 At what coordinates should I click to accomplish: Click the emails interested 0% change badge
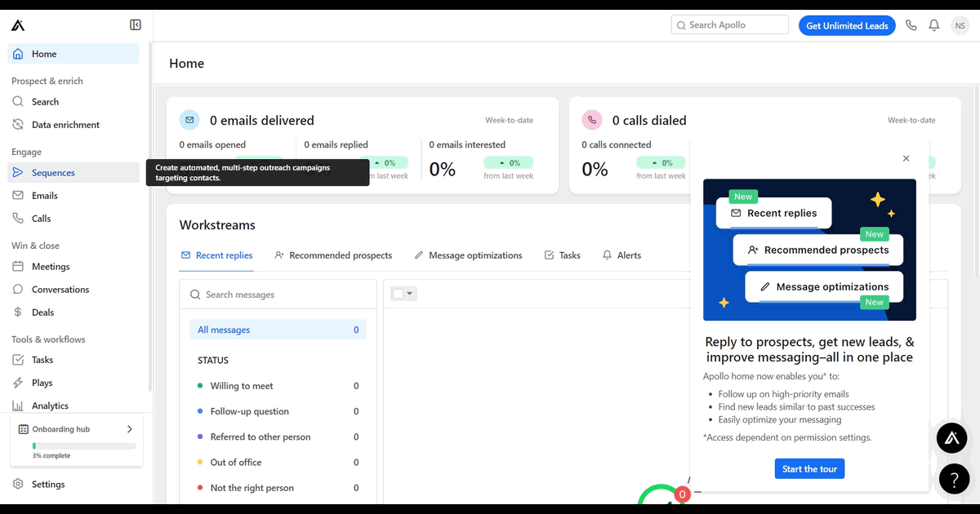[508, 162]
